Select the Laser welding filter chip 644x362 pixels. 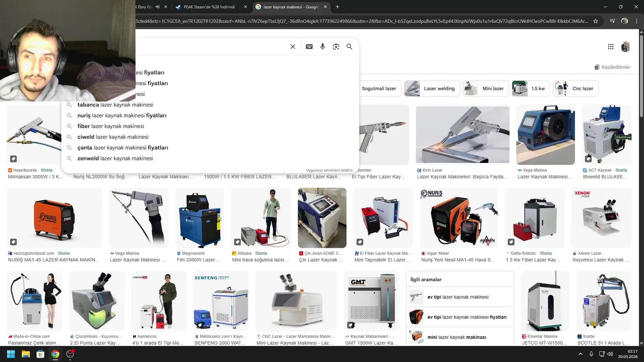432,88
